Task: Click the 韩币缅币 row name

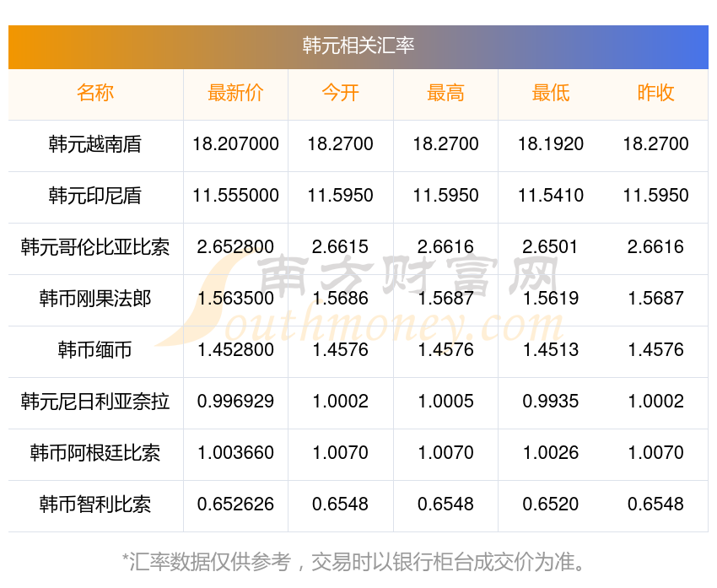Action: pos(95,350)
